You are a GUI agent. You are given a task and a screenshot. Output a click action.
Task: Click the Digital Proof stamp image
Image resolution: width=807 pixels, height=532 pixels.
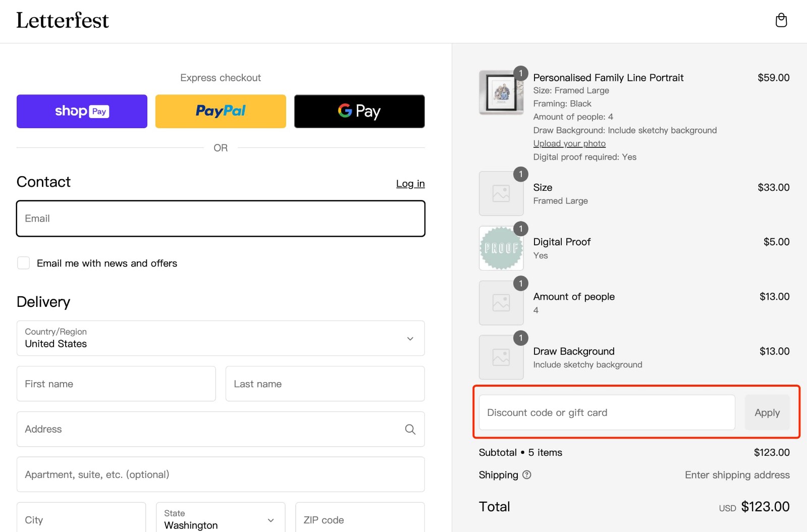click(x=501, y=248)
